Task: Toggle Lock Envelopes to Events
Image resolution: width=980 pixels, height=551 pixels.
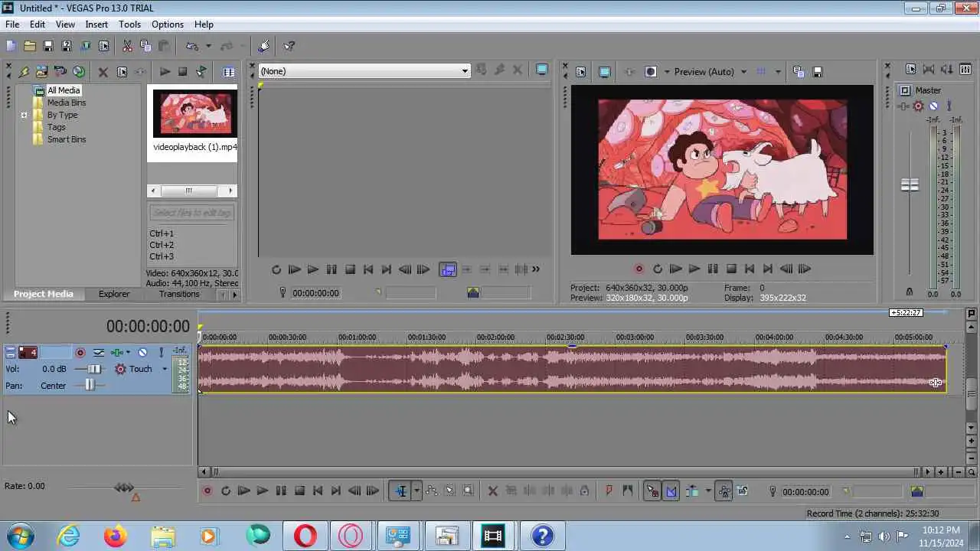Action: 724,491
